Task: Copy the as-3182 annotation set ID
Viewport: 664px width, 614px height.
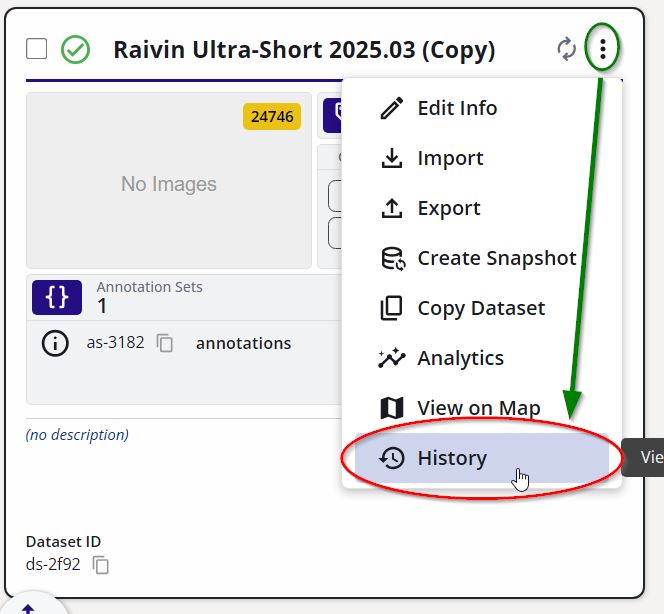Action: [165, 343]
